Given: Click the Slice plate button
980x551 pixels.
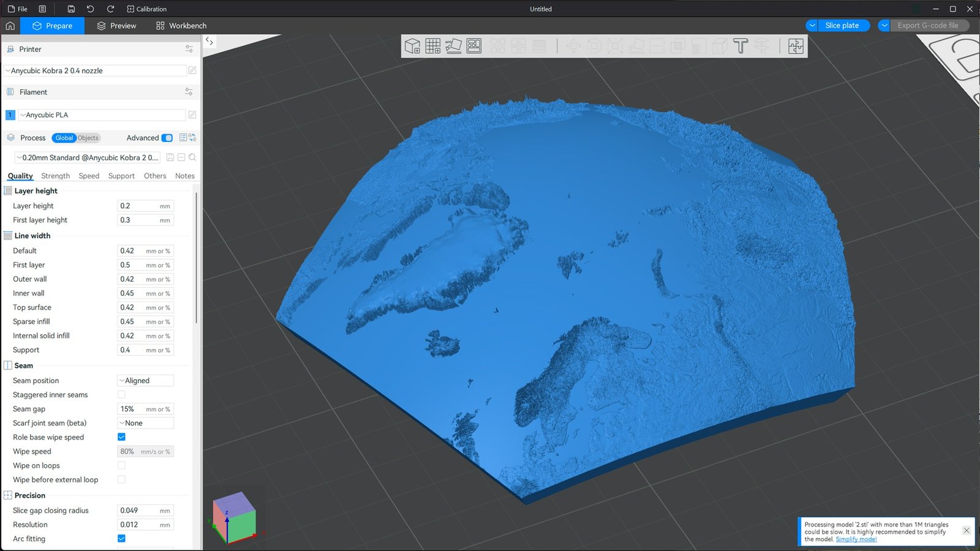Looking at the screenshot, I should 842,26.
